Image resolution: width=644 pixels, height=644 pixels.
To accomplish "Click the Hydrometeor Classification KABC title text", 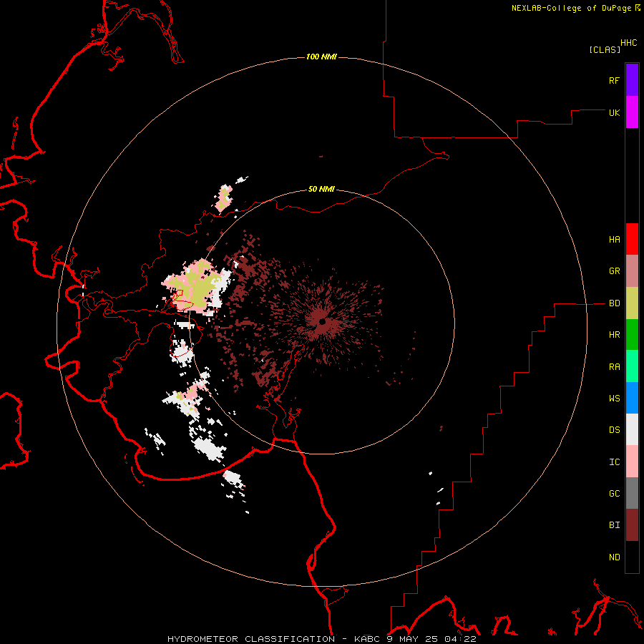I will point(321,639).
